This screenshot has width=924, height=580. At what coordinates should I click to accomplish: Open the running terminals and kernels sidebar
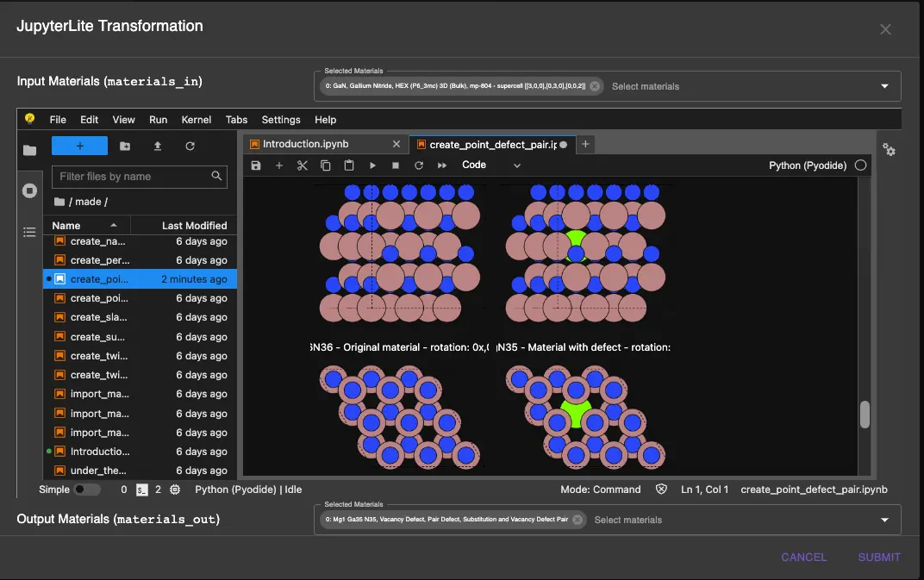coord(30,190)
